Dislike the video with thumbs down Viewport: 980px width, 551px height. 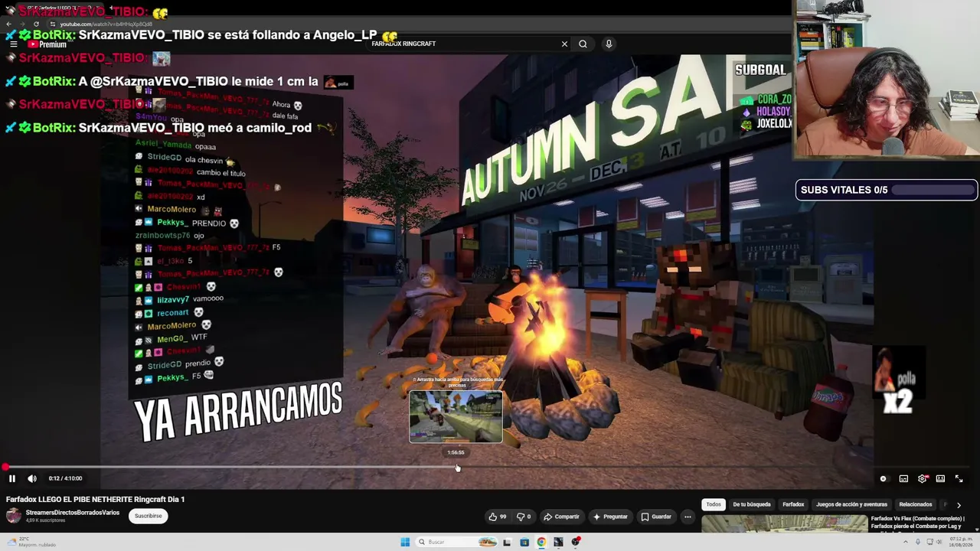pos(524,517)
